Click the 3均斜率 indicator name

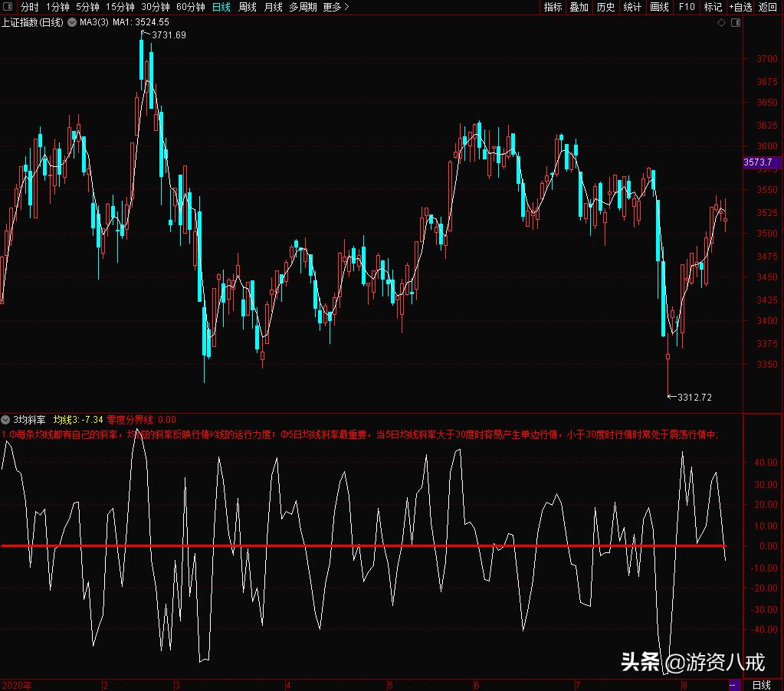(x=29, y=420)
